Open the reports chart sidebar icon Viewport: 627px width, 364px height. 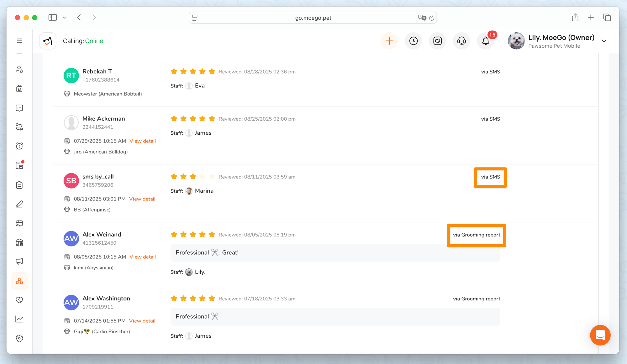[x=19, y=319]
